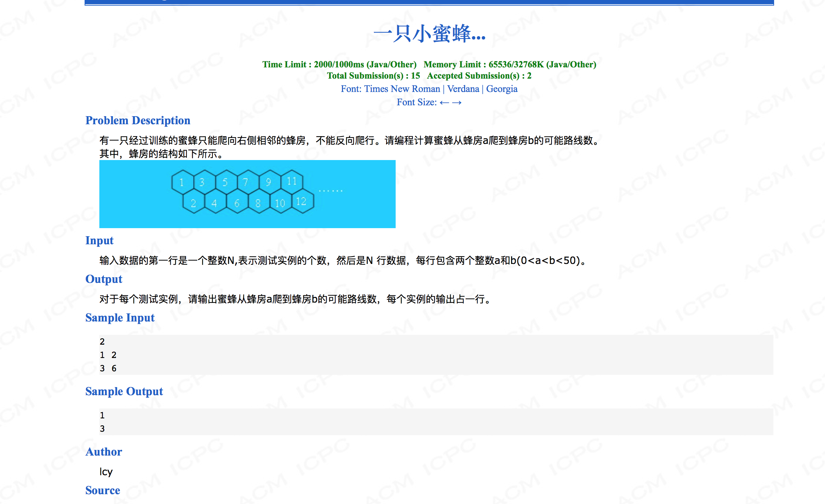The height and width of the screenshot is (504, 825).
Task: Click the output description sentence
Action: [296, 299]
